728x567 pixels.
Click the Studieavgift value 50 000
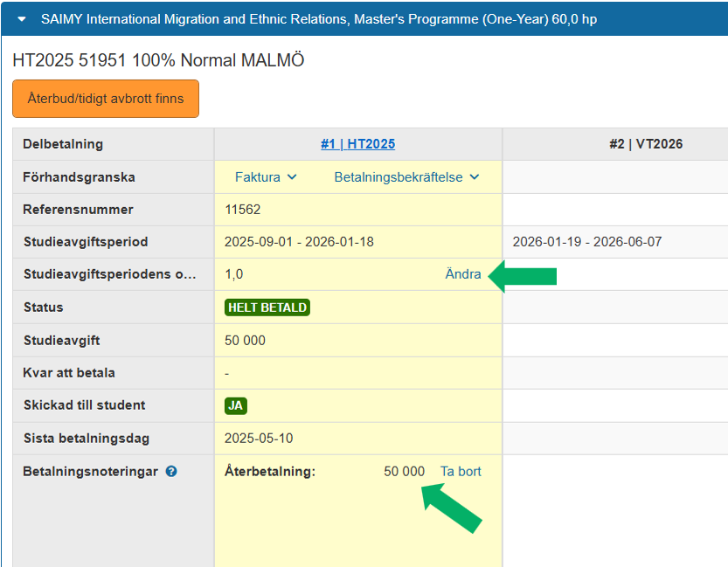245,341
